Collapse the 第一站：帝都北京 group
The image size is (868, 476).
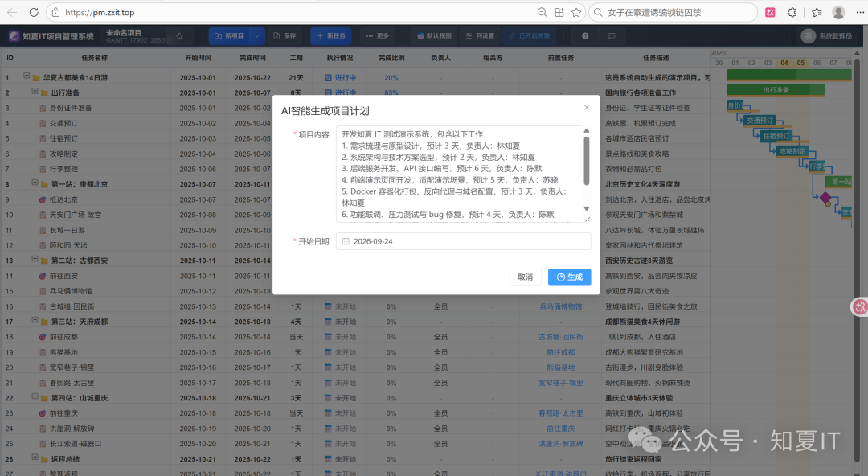pyautogui.click(x=35, y=183)
